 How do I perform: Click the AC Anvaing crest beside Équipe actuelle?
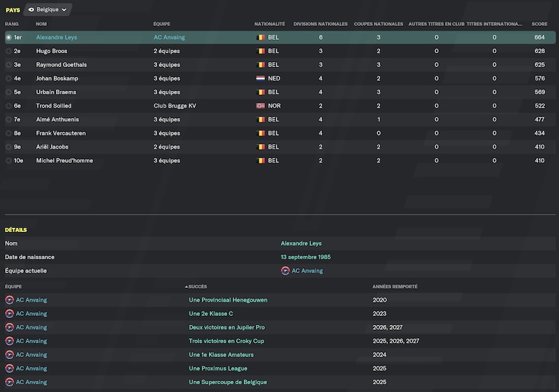pyautogui.click(x=285, y=271)
